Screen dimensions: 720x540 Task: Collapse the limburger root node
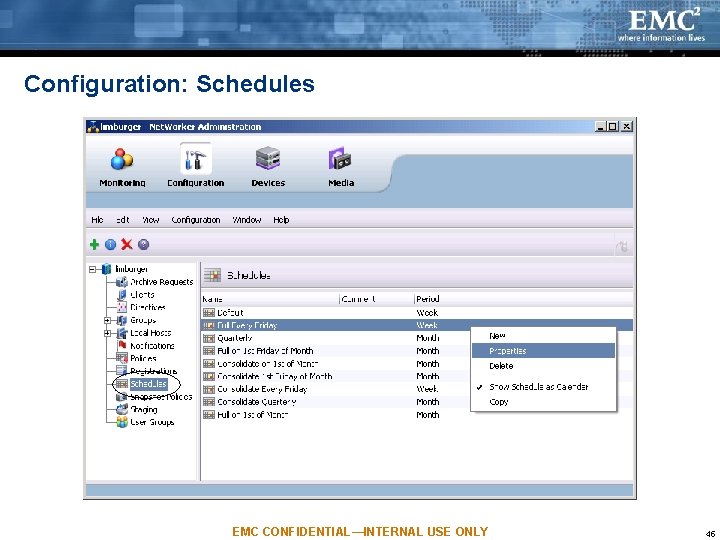click(92, 269)
